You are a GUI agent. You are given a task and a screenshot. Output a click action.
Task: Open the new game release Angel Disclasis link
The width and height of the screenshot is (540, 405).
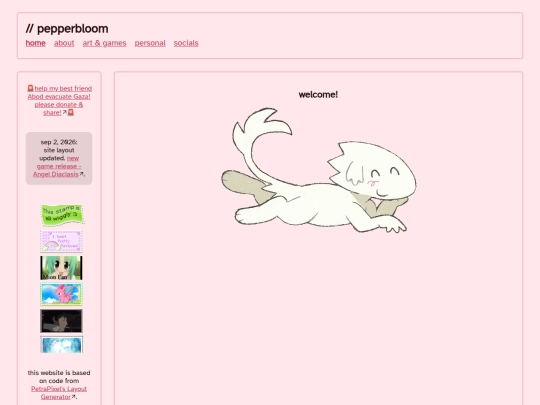[57, 166]
